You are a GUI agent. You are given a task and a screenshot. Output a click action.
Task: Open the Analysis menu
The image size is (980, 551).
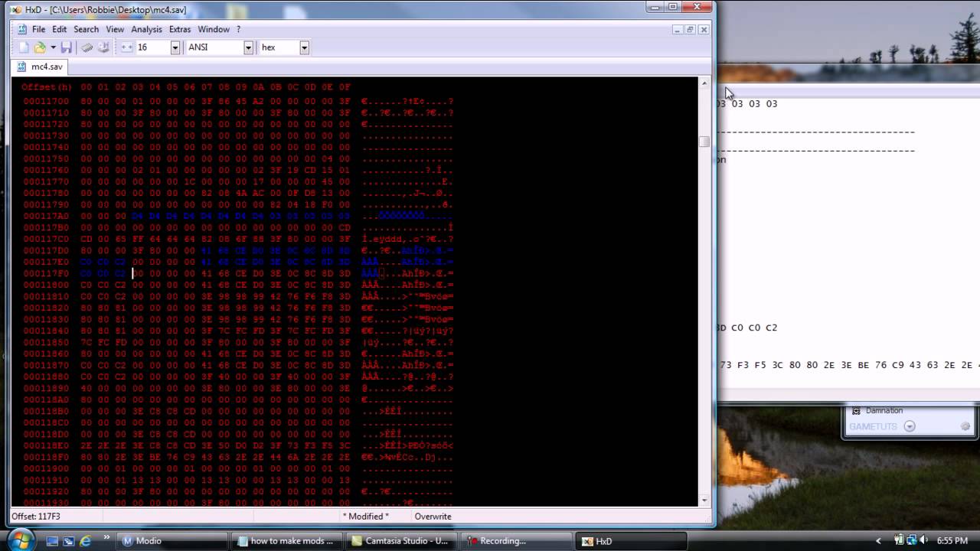click(146, 29)
